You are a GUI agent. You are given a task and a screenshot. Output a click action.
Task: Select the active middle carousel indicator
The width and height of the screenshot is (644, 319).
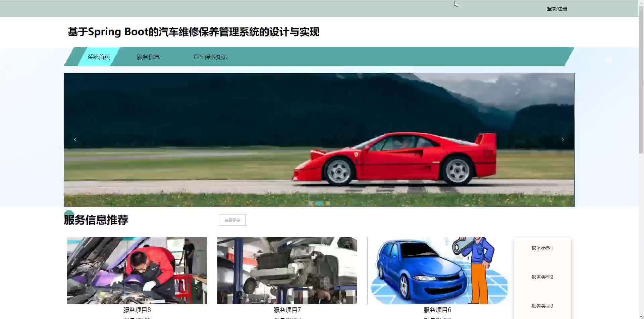coord(319,203)
